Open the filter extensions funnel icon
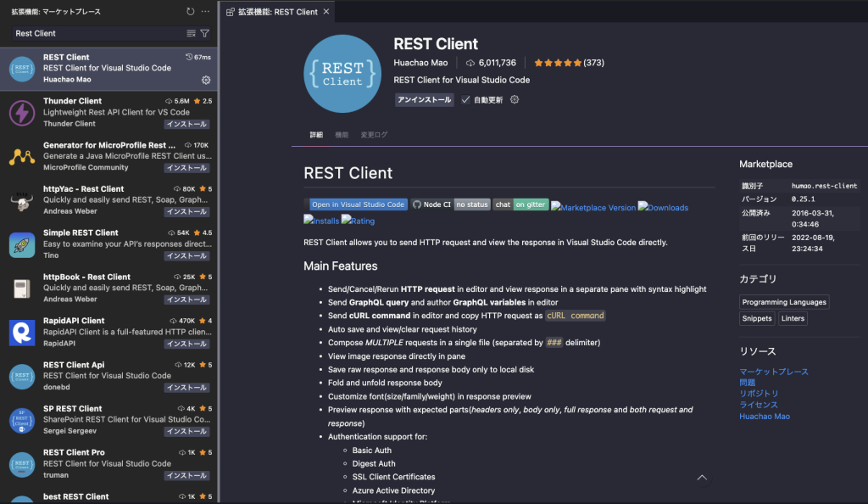The height and width of the screenshot is (504, 868). point(204,33)
